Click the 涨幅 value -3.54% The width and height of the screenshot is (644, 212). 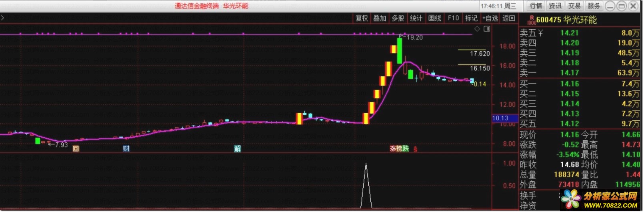point(568,155)
